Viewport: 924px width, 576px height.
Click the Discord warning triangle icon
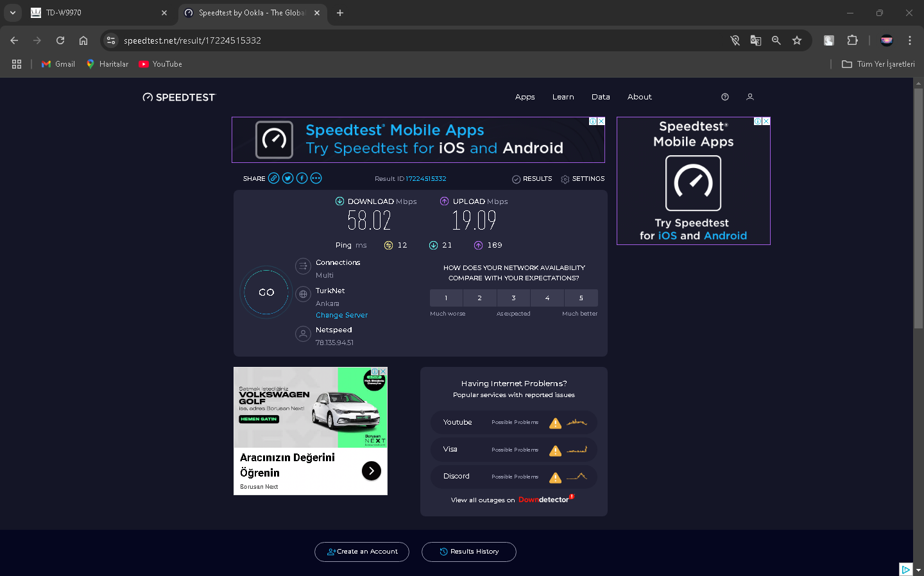556,477
